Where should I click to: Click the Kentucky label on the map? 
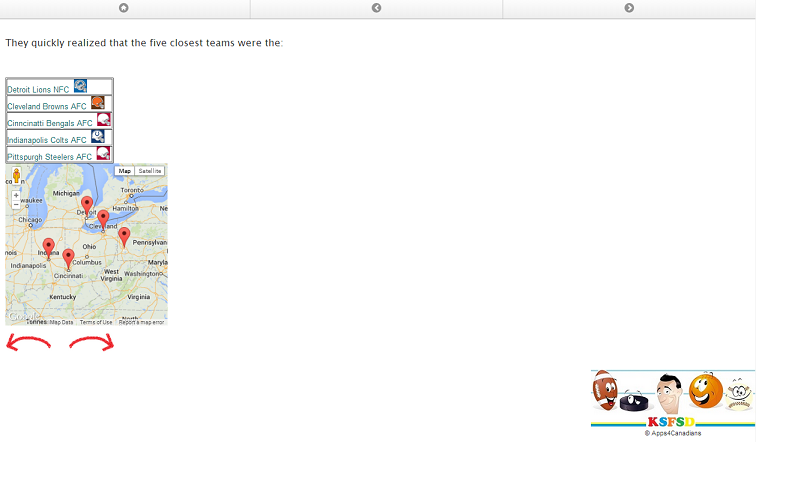pyautogui.click(x=63, y=297)
